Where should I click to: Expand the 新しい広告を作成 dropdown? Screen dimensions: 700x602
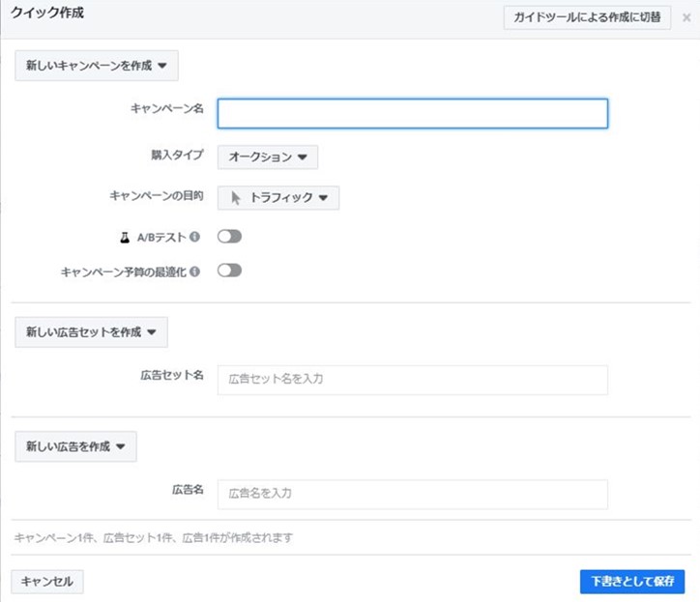[75, 446]
